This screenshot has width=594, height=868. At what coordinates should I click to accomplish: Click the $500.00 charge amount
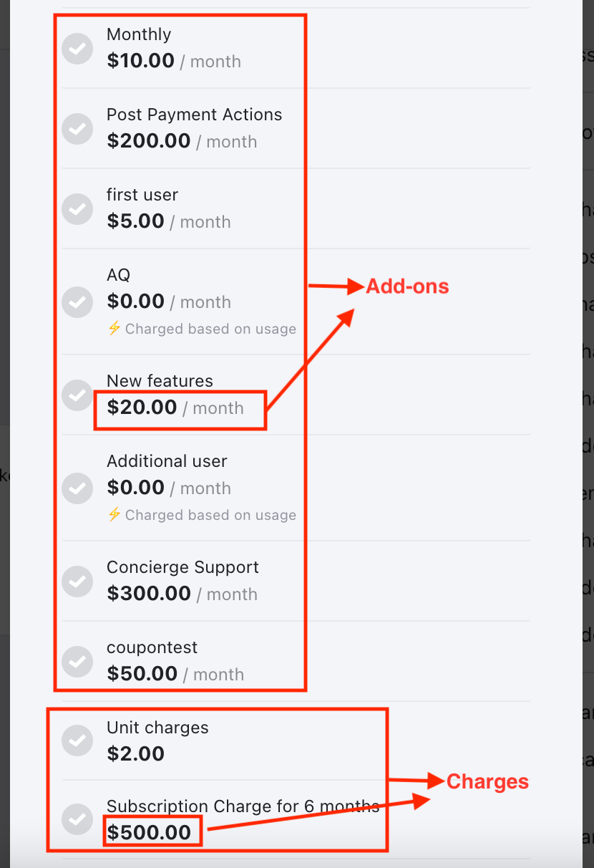pos(149,832)
